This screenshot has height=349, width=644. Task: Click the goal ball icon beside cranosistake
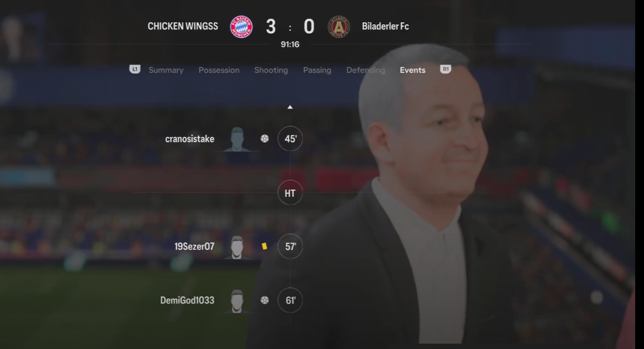265,139
